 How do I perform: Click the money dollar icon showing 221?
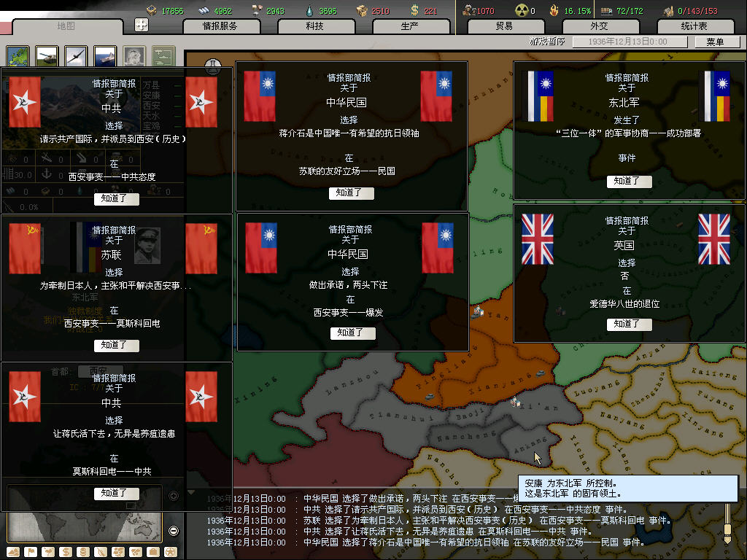pos(414,10)
